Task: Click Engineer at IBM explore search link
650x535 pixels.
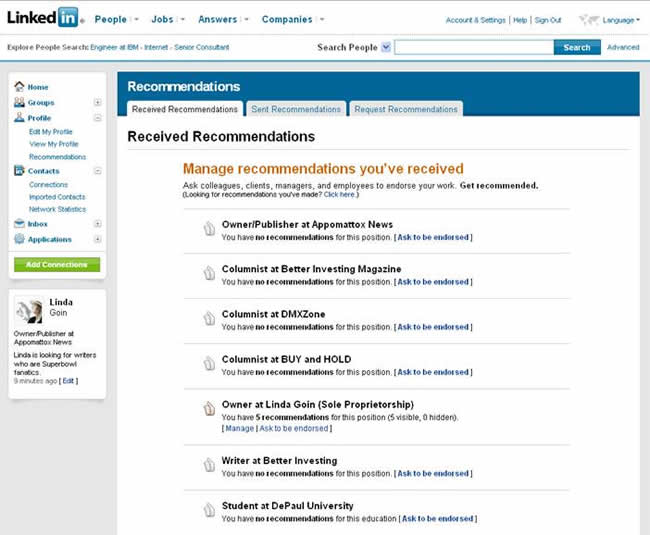Action: click(114, 47)
